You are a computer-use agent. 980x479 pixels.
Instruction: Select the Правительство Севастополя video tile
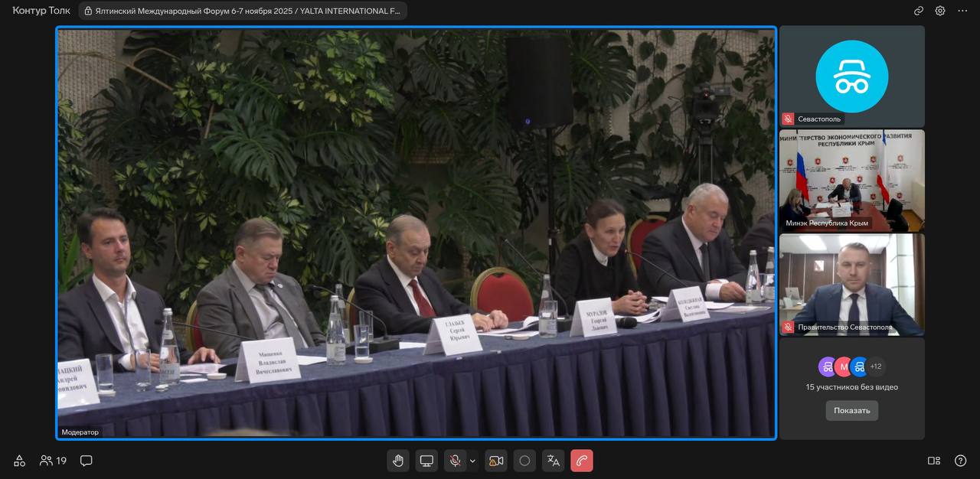click(x=851, y=285)
